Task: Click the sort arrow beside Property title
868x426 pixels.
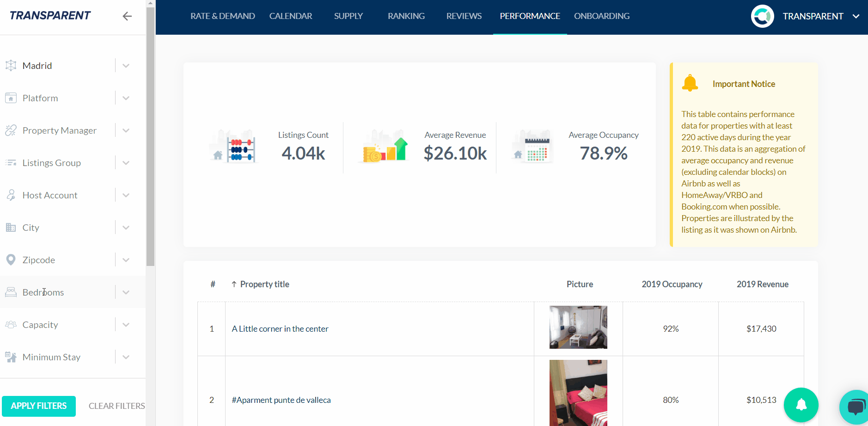Action: tap(234, 284)
